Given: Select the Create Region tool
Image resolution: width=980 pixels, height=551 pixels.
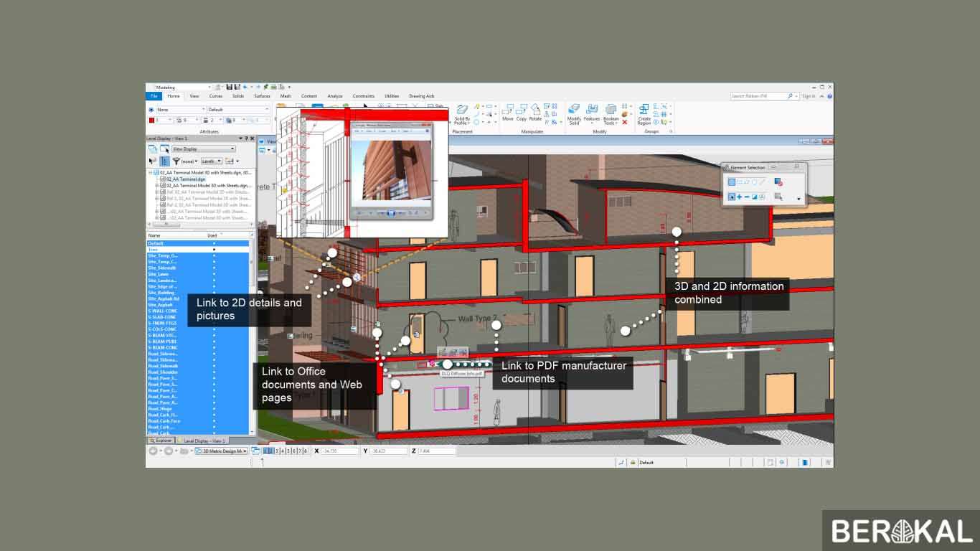Looking at the screenshot, I should point(644,114).
